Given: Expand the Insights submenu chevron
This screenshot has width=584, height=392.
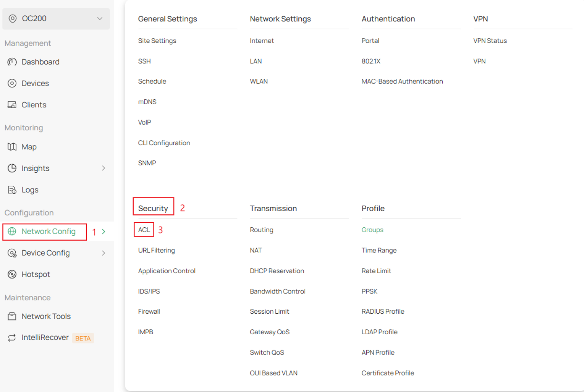Looking at the screenshot, I should [104, 168].
